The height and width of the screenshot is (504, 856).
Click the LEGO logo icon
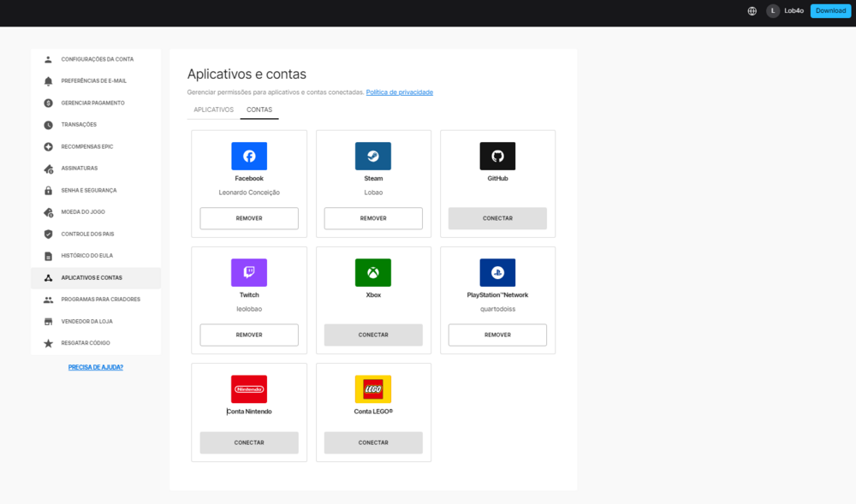373,388
